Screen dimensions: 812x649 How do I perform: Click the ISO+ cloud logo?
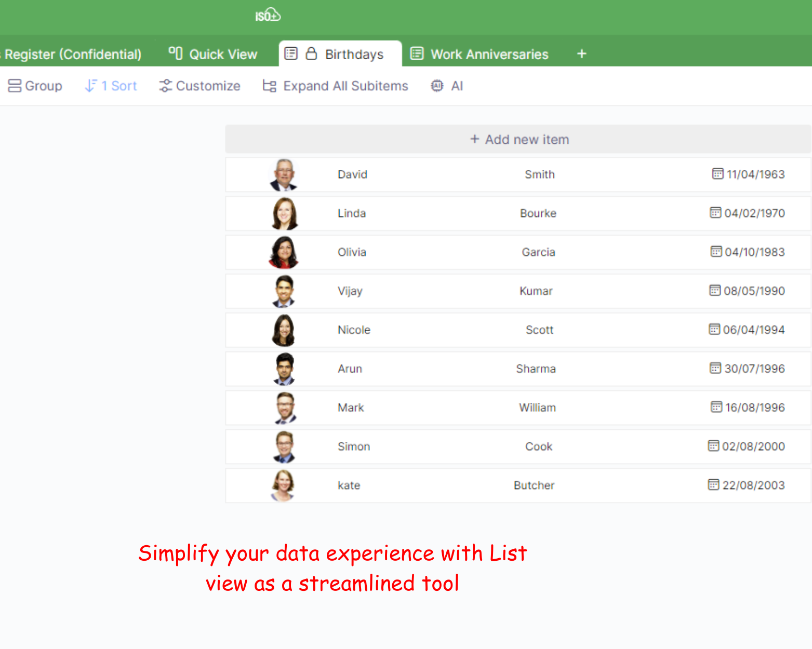click(268, 15)
